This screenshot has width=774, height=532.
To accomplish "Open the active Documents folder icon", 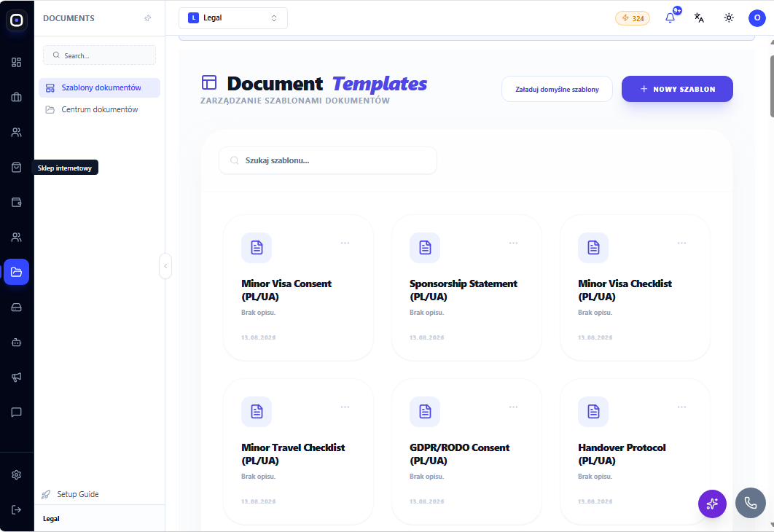I will pyautogui.click(x=16, y=272).
